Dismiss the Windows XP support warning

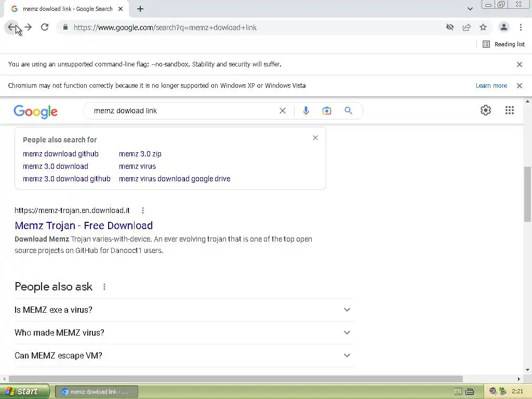point(520,86)
